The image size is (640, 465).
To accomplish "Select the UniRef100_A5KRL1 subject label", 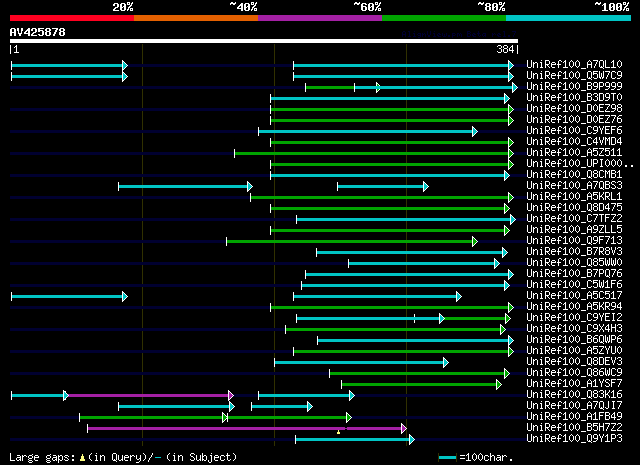I will pos(574,196).
